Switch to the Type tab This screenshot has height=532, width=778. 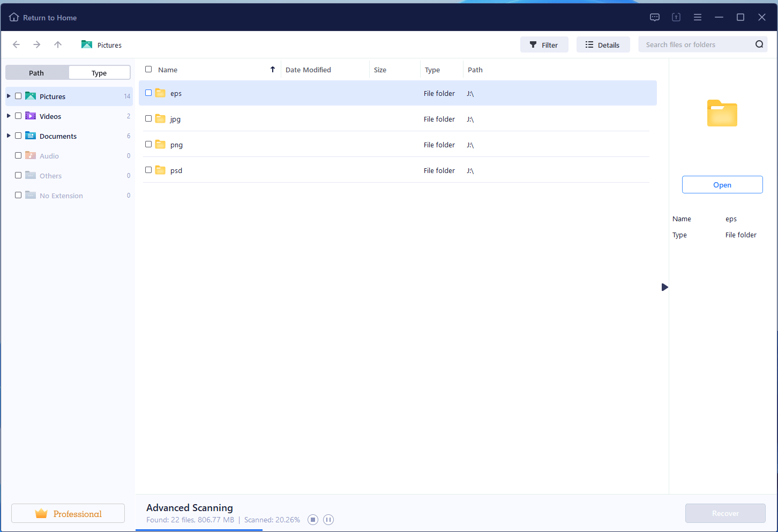pyautogui.click(x=99, y=73)
